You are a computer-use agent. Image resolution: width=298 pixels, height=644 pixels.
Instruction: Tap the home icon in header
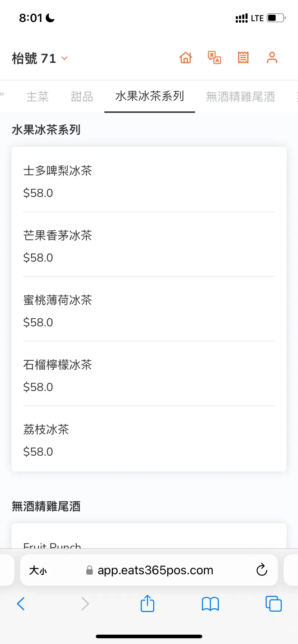186,57
